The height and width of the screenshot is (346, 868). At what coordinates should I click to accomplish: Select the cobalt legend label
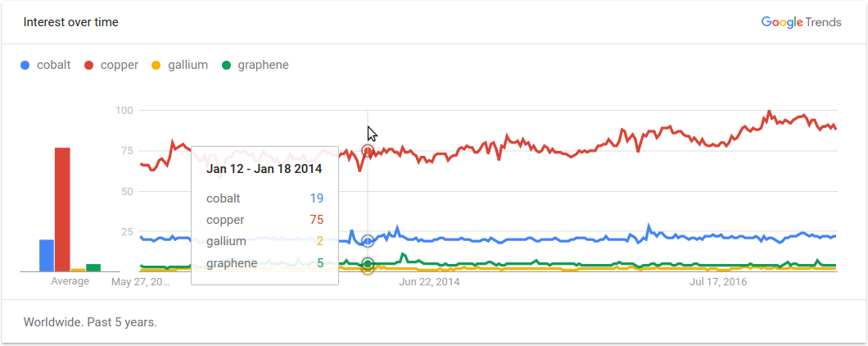click(53, 65)
